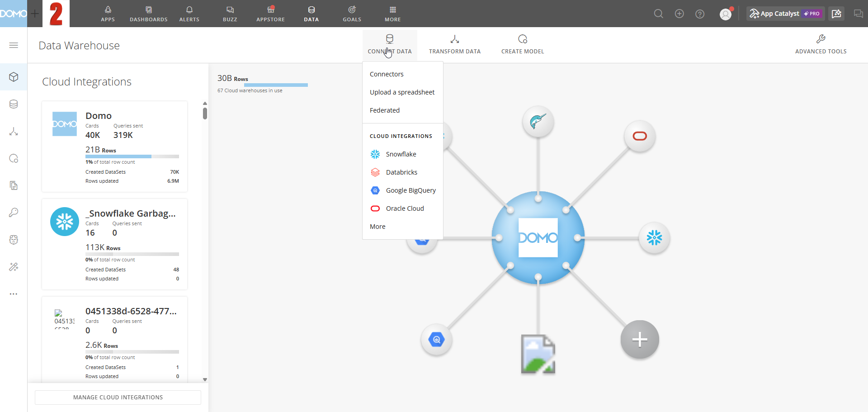Click the 30B Rows usage bar
Viewport: 868px width, 412px height.
pos(276,85)
